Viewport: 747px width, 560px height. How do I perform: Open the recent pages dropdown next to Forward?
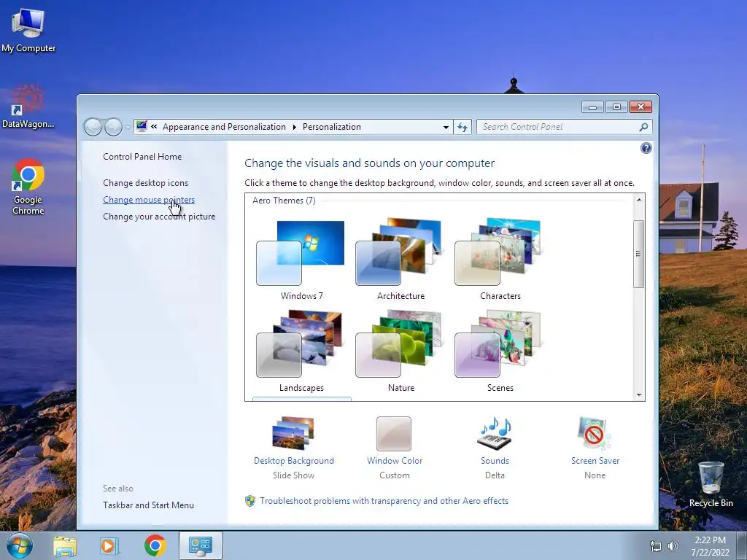128,127
